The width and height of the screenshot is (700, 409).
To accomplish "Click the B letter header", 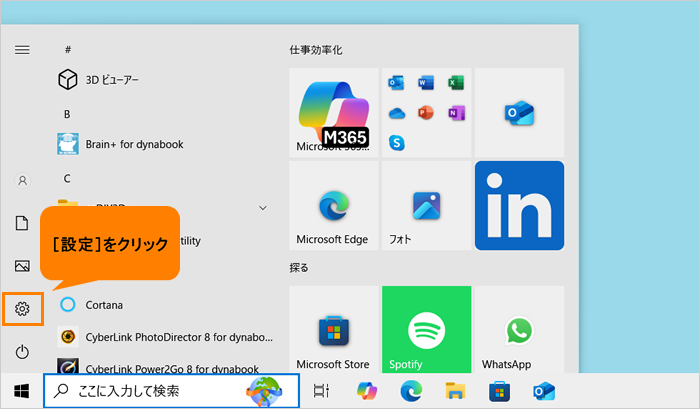I will pos(67,114).
